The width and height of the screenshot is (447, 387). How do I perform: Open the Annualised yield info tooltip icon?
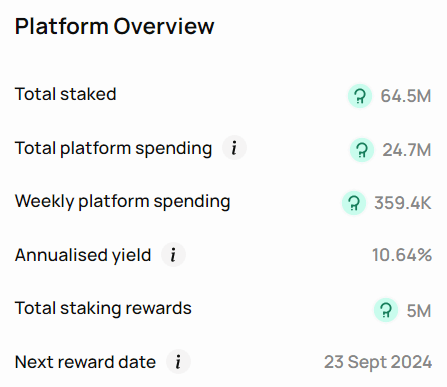173,255
